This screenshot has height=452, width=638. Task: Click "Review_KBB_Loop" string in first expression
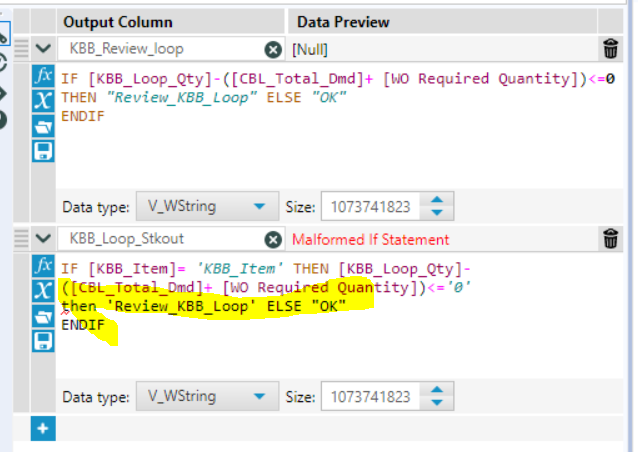point(181,98)
